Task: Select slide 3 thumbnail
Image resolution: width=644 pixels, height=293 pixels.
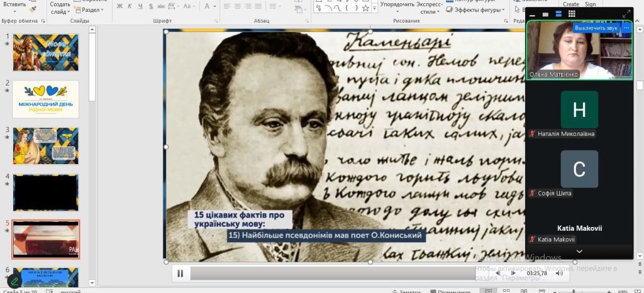Action: (x=45, y=146)
